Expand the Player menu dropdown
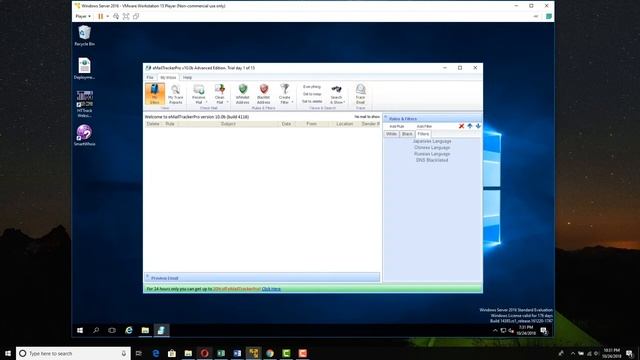Image resolution: width=640 pixels, height=360 pixels. pyautogui.click(x=83, y=16)
